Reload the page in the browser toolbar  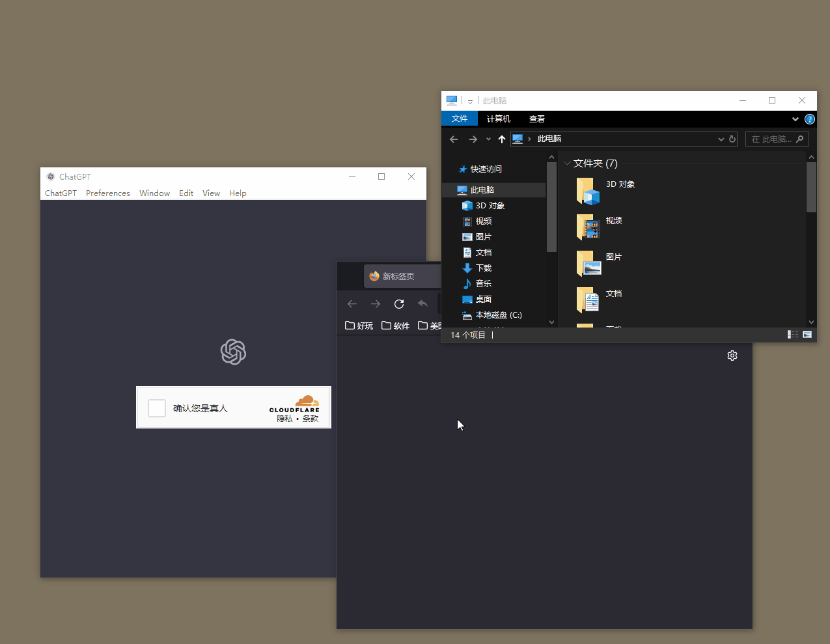pyautogui.click(x=399, y=304)
